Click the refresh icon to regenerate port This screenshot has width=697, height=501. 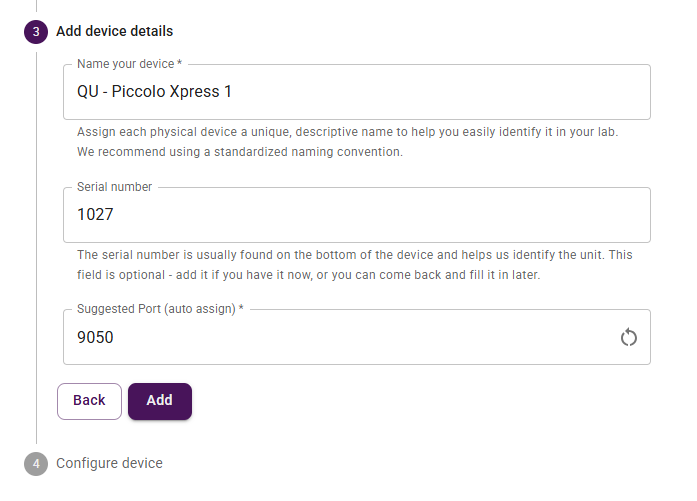(x=629, y=337)
